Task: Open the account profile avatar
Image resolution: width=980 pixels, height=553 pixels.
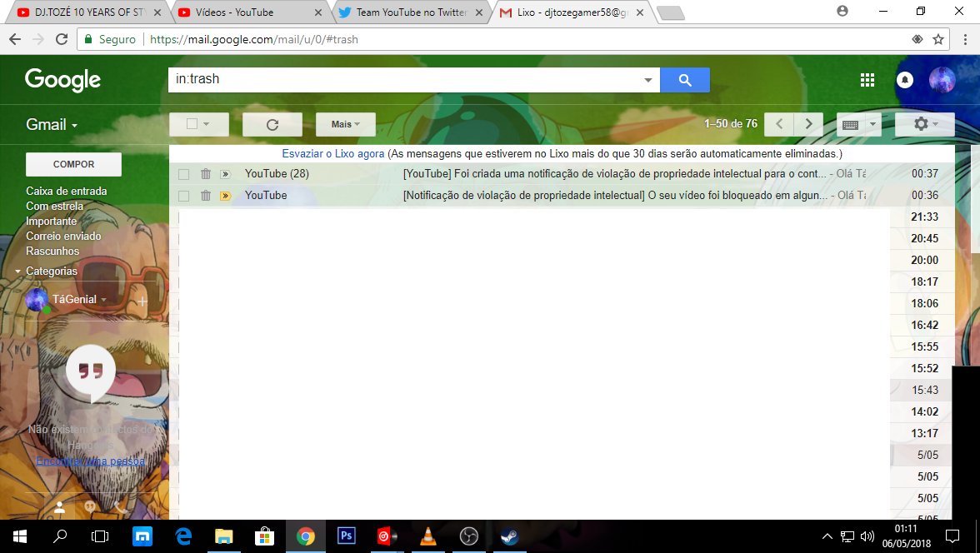Action: [942, 80]
